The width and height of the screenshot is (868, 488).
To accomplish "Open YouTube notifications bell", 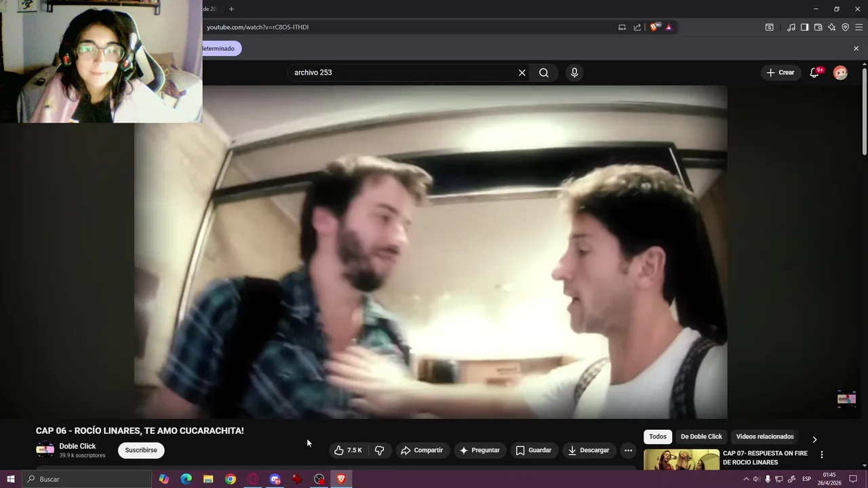I will click(814, 73).
